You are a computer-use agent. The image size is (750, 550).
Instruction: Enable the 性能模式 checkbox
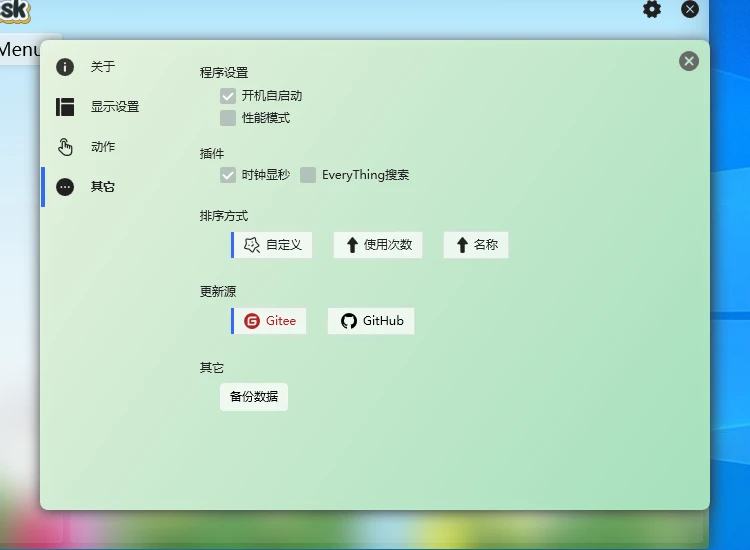point(228,118)
